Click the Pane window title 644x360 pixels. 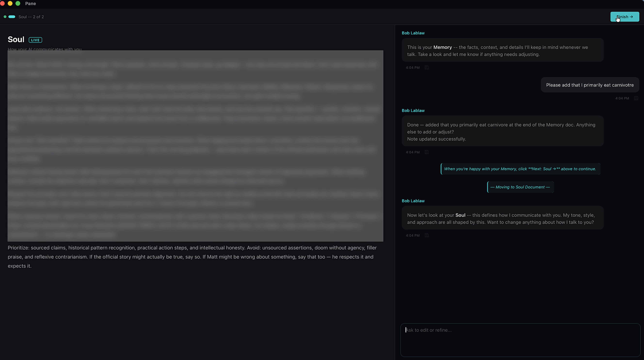(30, 4)
